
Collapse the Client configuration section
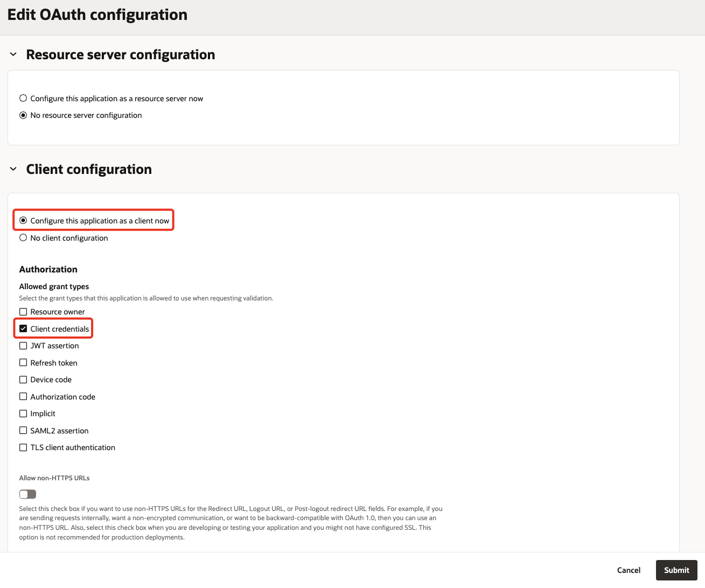pos(13,169)
